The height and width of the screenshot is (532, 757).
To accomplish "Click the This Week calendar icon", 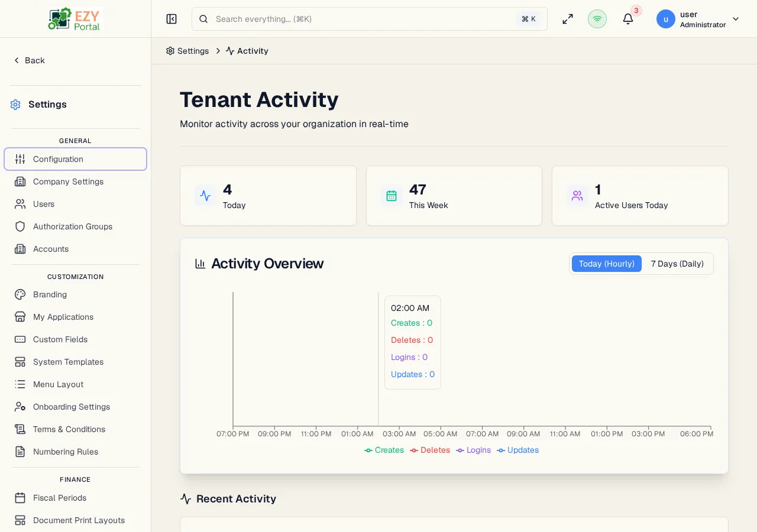I will point(392,196).
